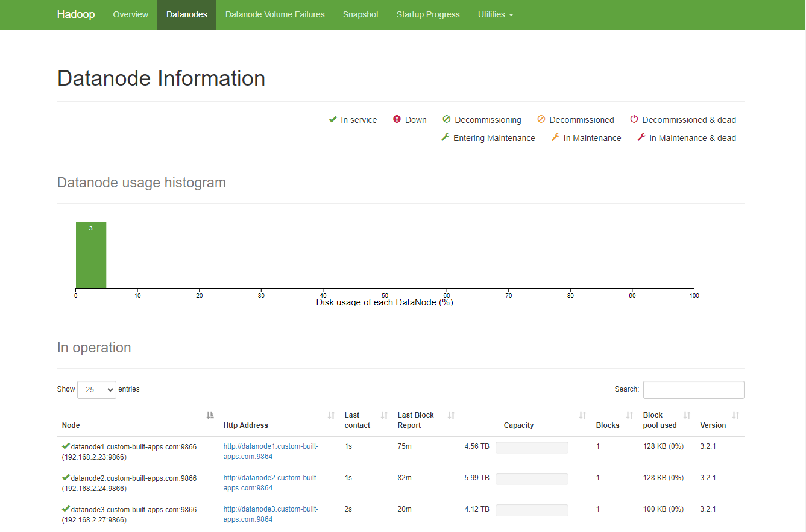Click the Down red exclamation legend icon
The width and height of the screenshot is (806, 532).
tap(397, 119)
